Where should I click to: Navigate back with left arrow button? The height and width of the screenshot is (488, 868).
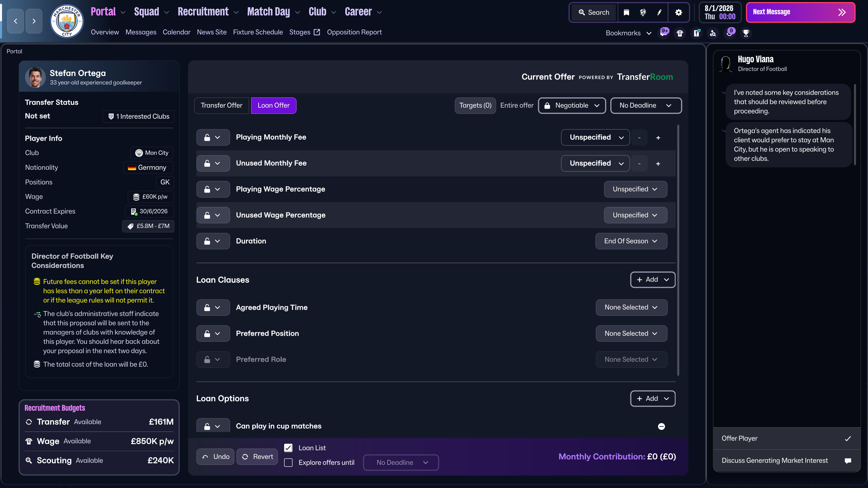[x=16, y=21]
